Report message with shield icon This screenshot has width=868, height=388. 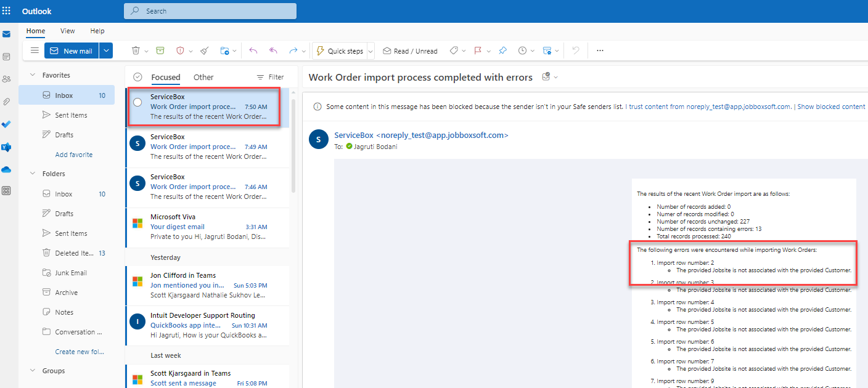[x=181, y=51]
